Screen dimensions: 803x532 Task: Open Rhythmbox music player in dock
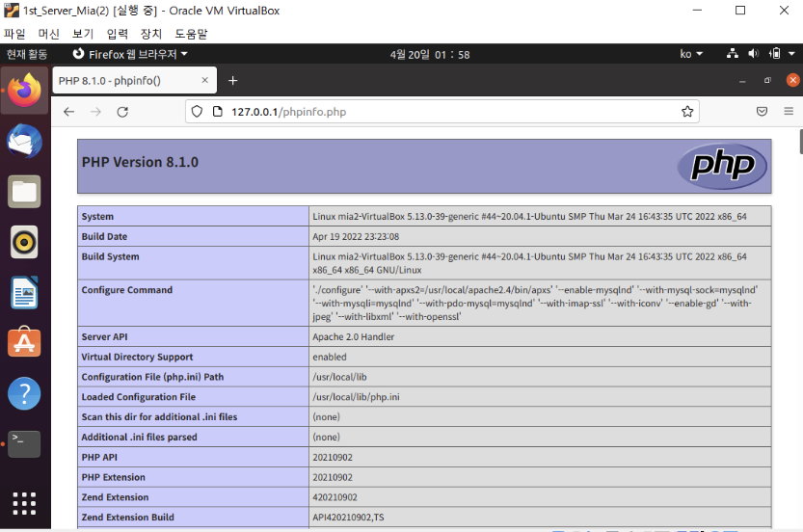(24, 242)
